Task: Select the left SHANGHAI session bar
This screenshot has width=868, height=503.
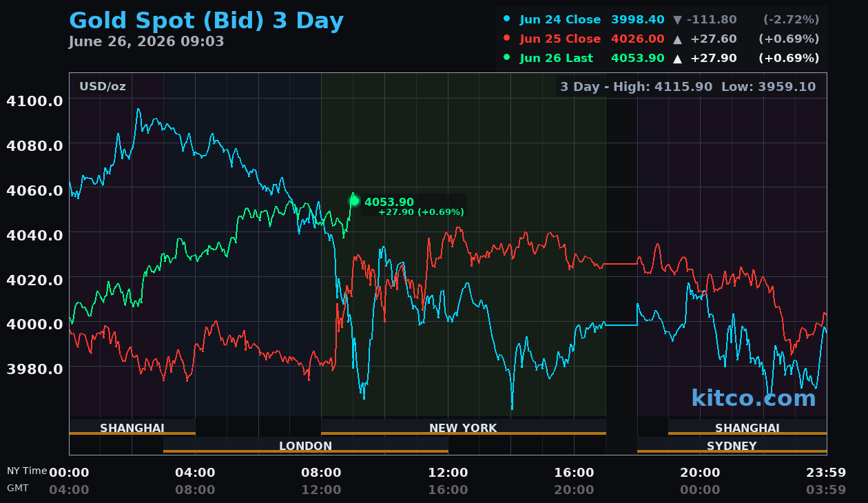Action: coord(132,427)
